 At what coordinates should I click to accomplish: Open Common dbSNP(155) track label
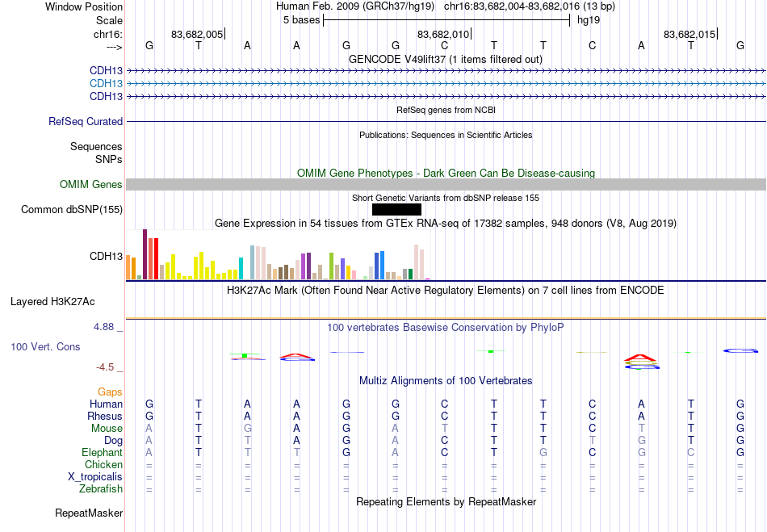[72, 209]
